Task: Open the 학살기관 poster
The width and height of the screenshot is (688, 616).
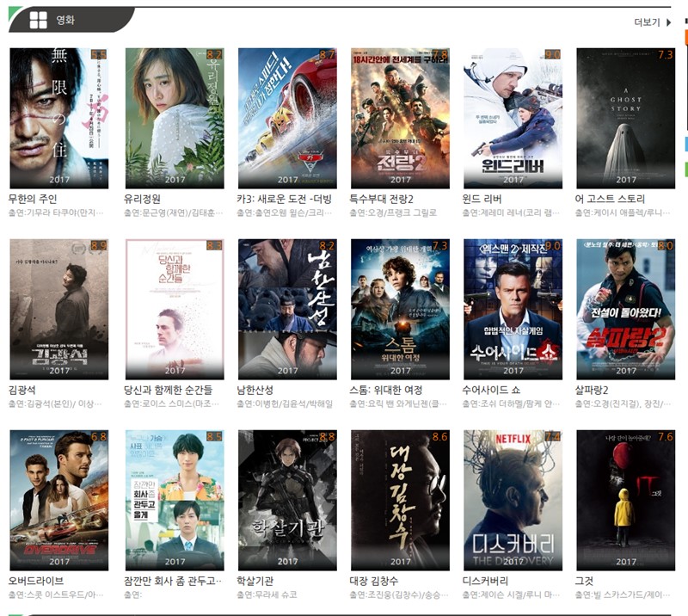Action: tap(287, 500)
